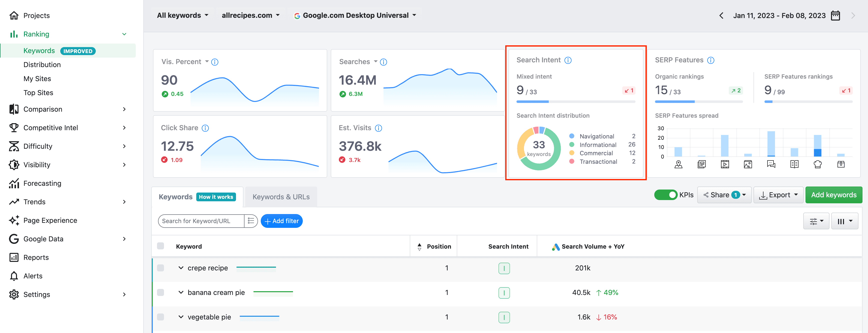This screenshot has width=868, height=333.
Task: Click the video SERP feature icon
Action: click(x=724, y=164)
